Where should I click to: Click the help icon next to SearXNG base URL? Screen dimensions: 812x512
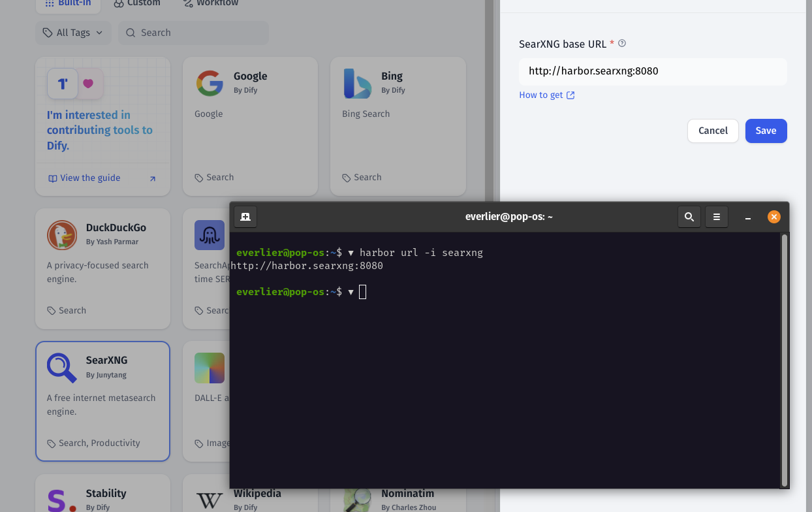tap(622, 44)
